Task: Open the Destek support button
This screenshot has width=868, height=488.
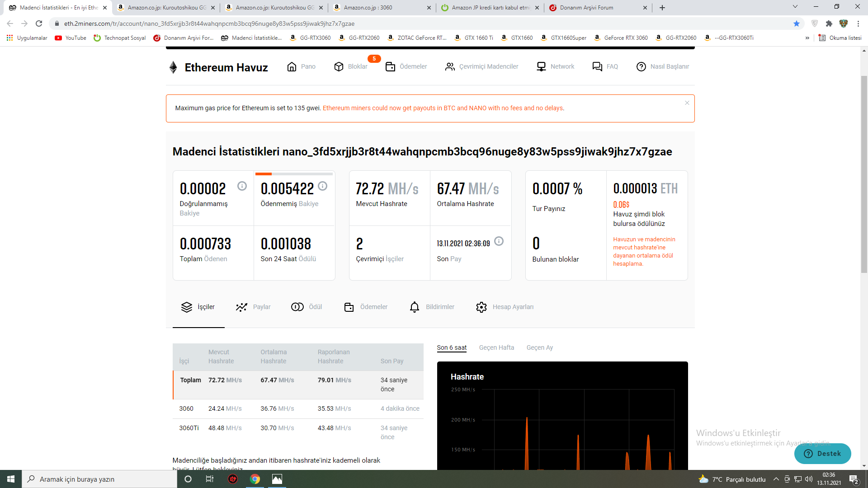Action: pyautogui.click(x=822, y=454)
